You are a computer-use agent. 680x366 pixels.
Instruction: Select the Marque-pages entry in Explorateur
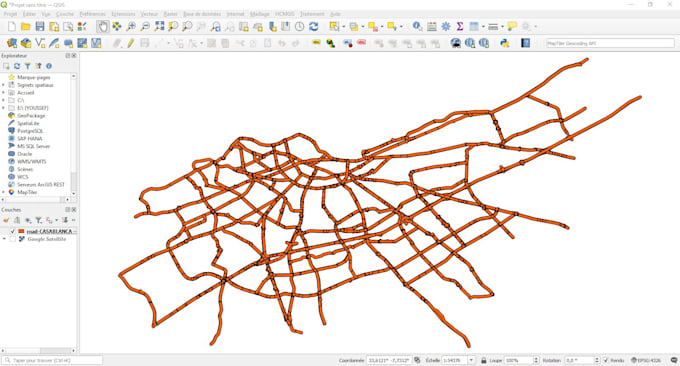33,77
